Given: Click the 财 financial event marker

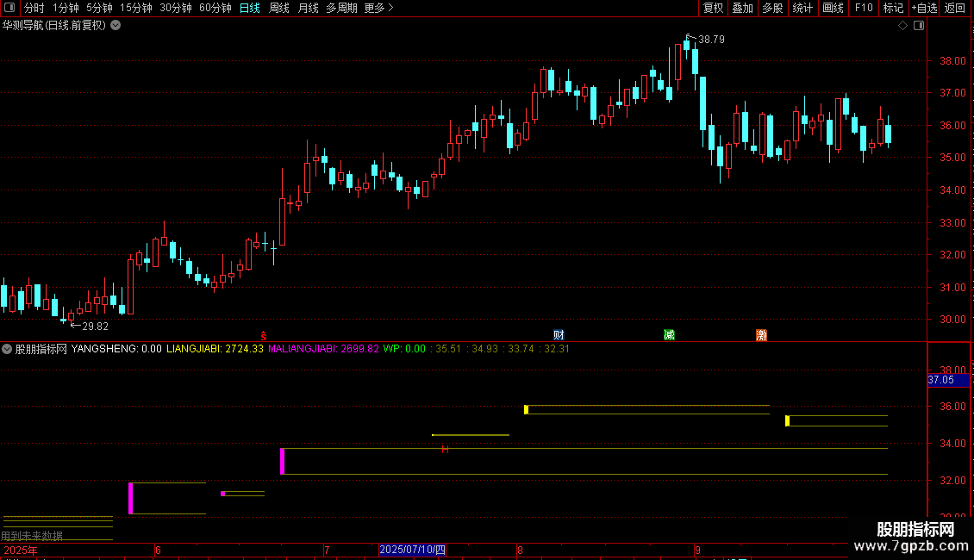Looking at the screenshot, I should [x=559, y=335].
